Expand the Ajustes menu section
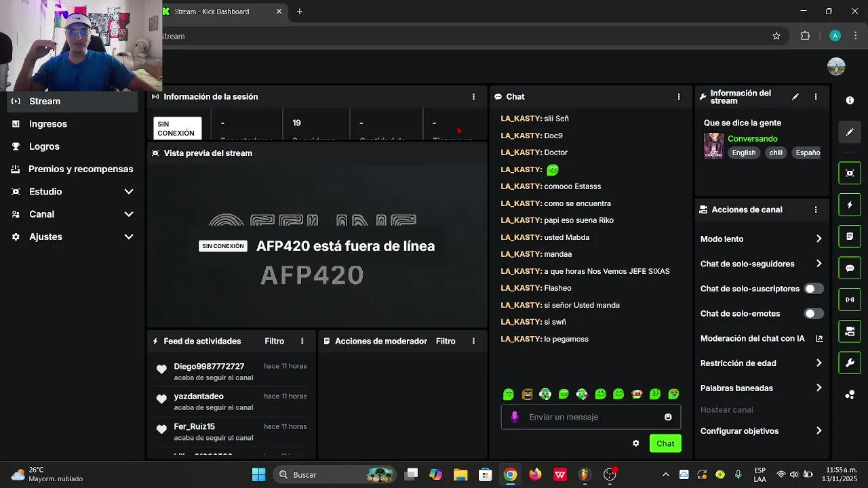The width and height of the screenshot is (868, 488). [73, 237]
